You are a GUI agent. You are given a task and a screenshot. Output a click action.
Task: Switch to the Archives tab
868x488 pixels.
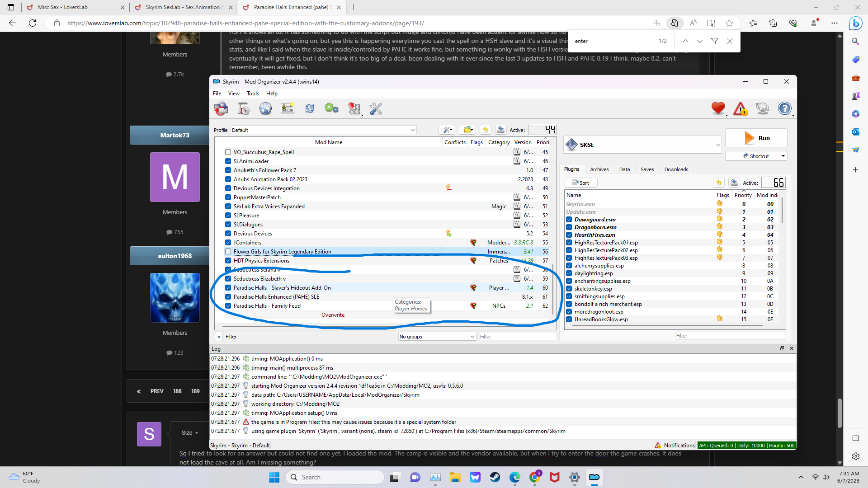point(599,169)
